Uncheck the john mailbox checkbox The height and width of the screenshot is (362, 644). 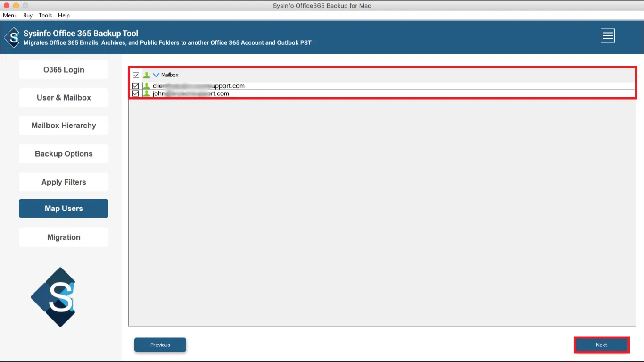coord(136,93)
